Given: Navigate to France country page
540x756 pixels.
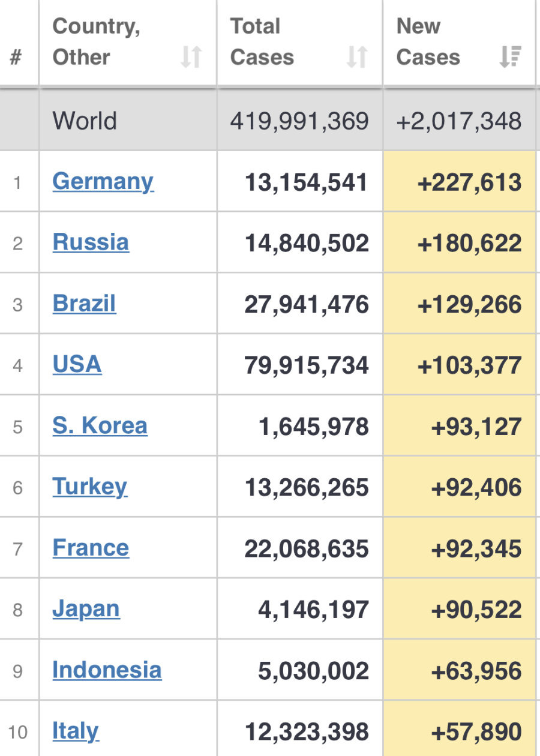Looking at the screenshot, I should pos(91,548).
